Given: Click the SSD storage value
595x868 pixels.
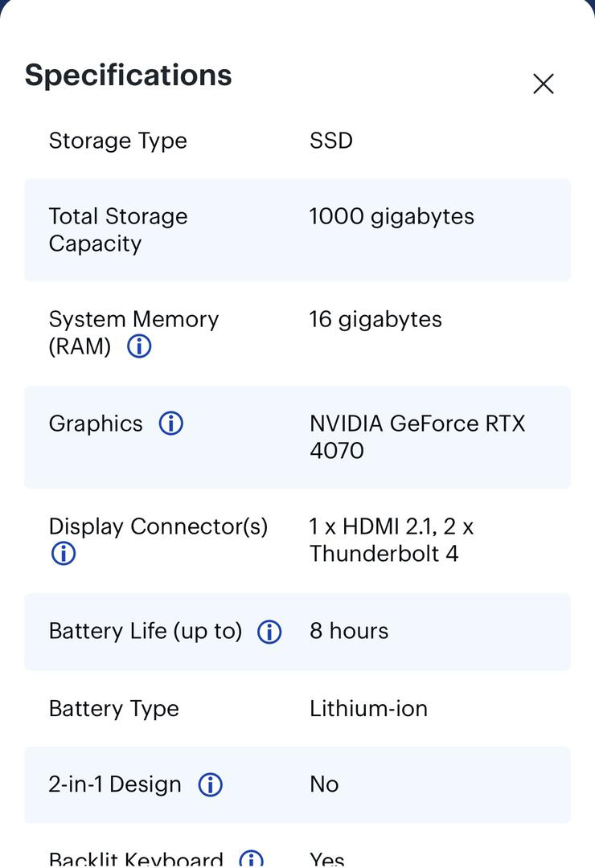Looking at the screenshot, I should [x=331, y=141].
